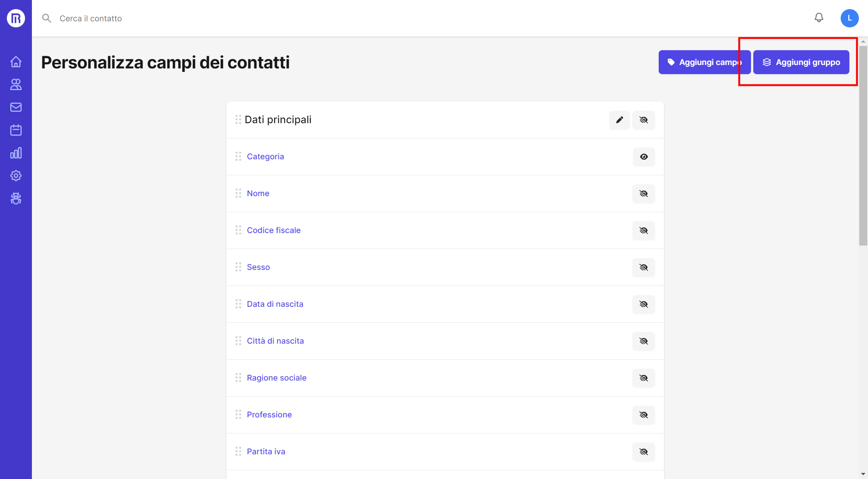Open the settings gear icon in sidebar

[x=16, y=176]
